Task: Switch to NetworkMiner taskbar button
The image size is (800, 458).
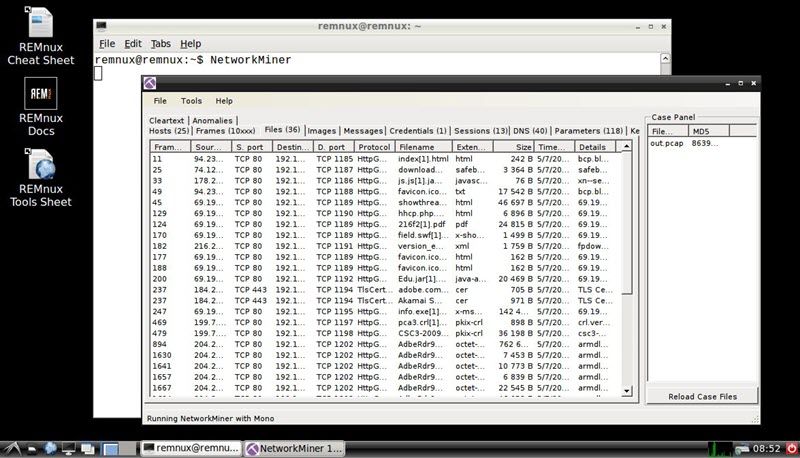Action: click(294, 448)
